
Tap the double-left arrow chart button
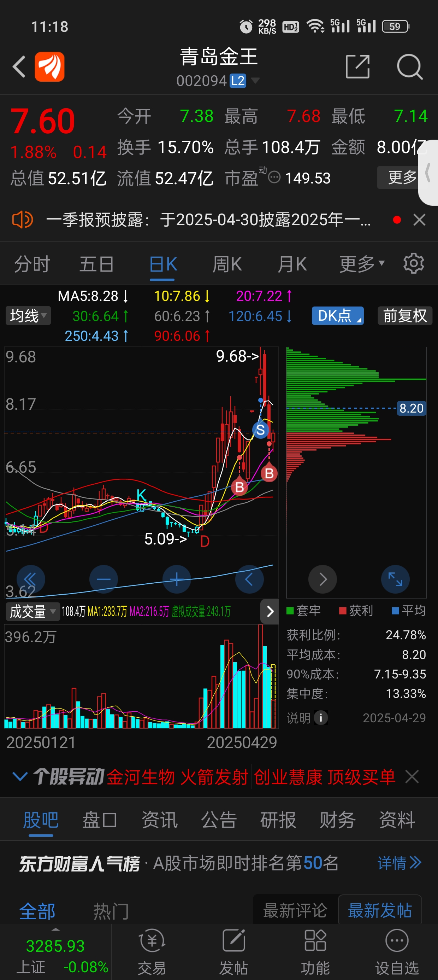coord(30,579)
